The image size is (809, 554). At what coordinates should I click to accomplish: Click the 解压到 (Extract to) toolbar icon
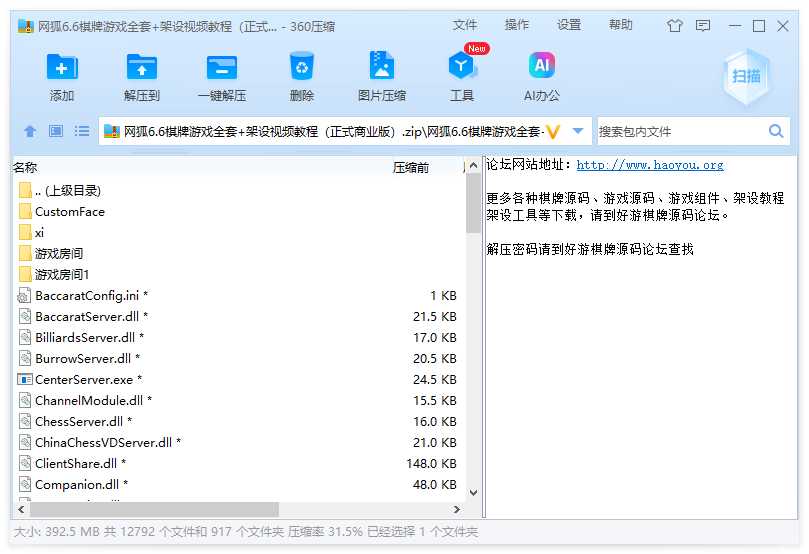[x=142, y=67]
